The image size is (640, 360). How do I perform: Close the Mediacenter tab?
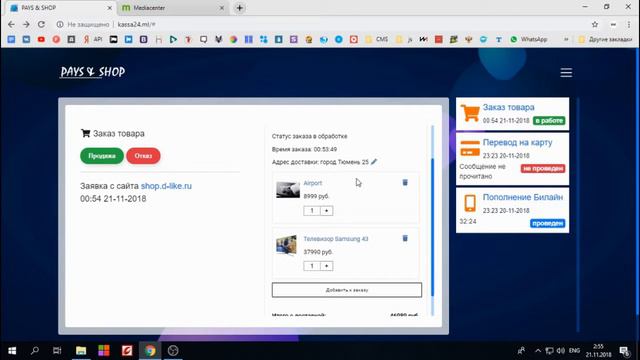click(x=222, y=8)
